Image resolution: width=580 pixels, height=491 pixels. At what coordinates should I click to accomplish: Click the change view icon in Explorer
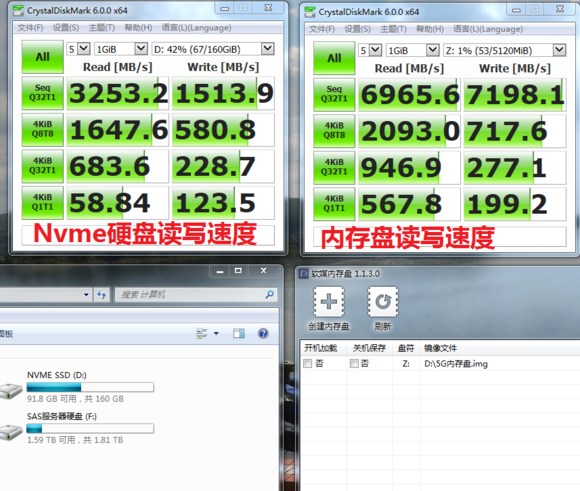pos(202,333)
